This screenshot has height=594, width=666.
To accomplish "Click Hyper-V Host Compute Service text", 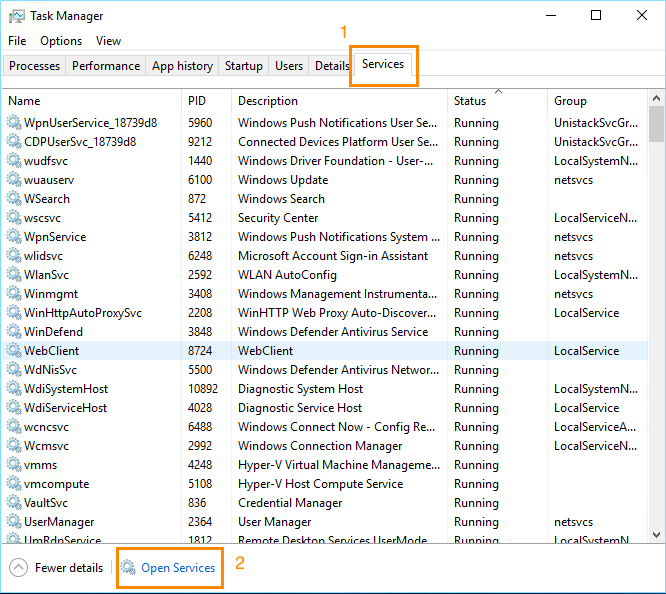I will (x=320, y=484).
